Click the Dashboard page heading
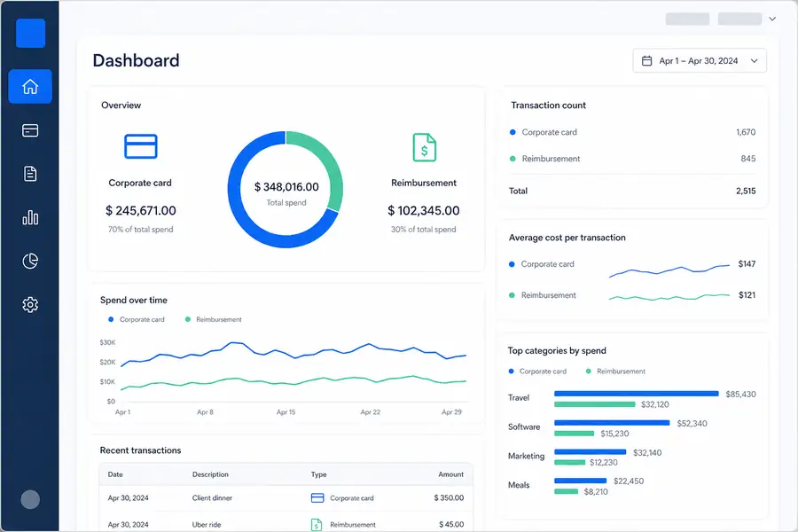Viewport: 798px width, 532px height. 136,60
